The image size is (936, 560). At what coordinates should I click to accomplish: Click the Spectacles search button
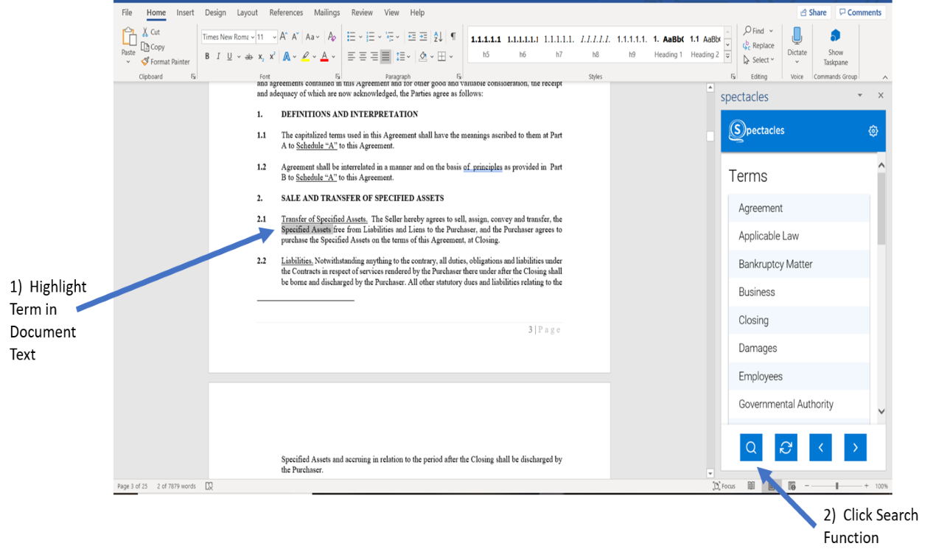(751, 447)
